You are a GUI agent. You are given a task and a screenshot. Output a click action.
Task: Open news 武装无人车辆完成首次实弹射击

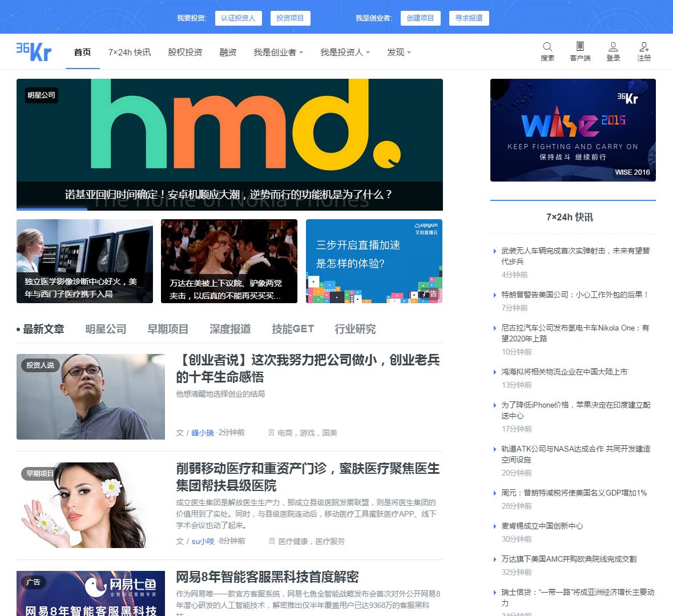pos(575,256)
